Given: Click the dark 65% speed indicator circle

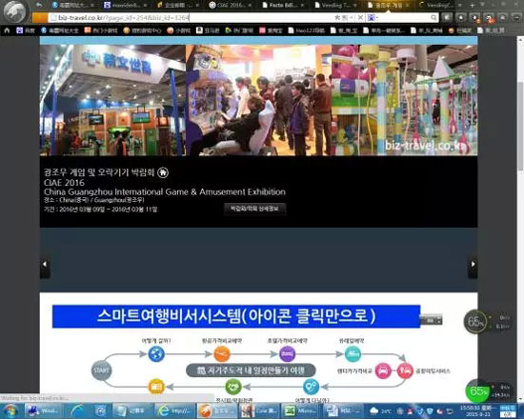Looking at the screenshot, I should click(x=475, y=322).
